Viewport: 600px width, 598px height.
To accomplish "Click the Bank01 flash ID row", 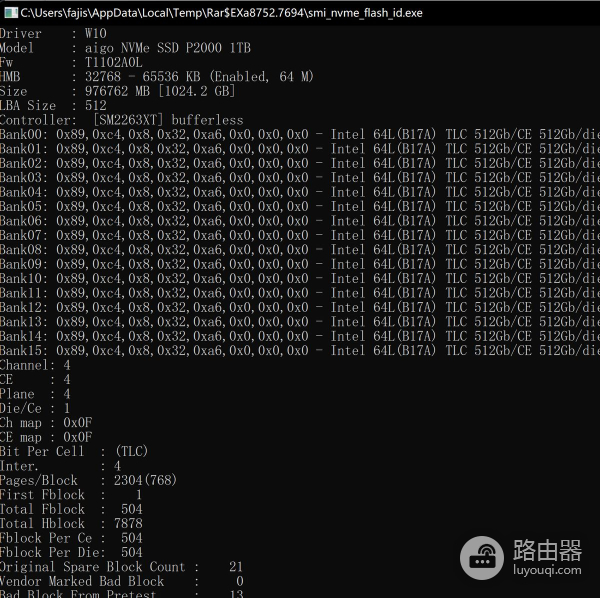I will click(300, 149).
